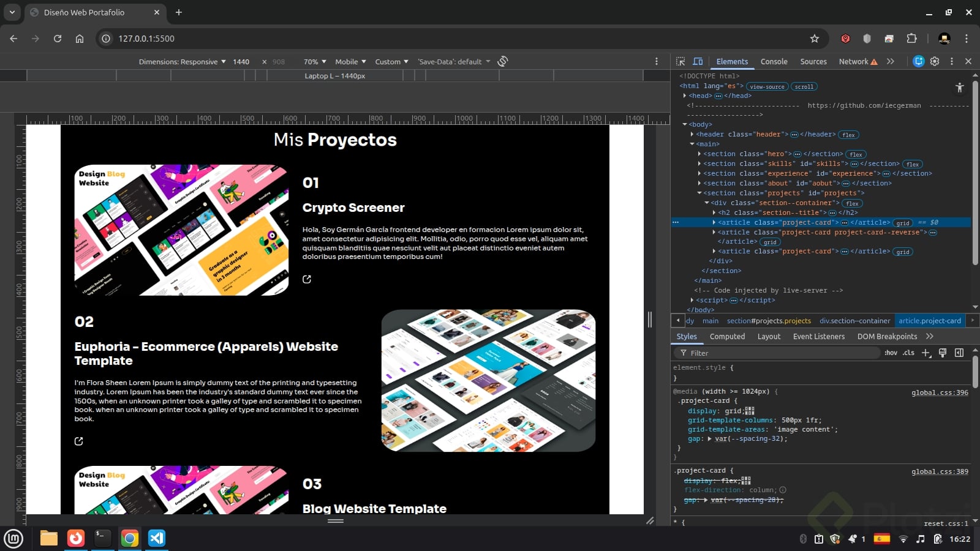980x551 pixels.
Task: Switch to the Computed styles tab
Action: pos(727,337)
